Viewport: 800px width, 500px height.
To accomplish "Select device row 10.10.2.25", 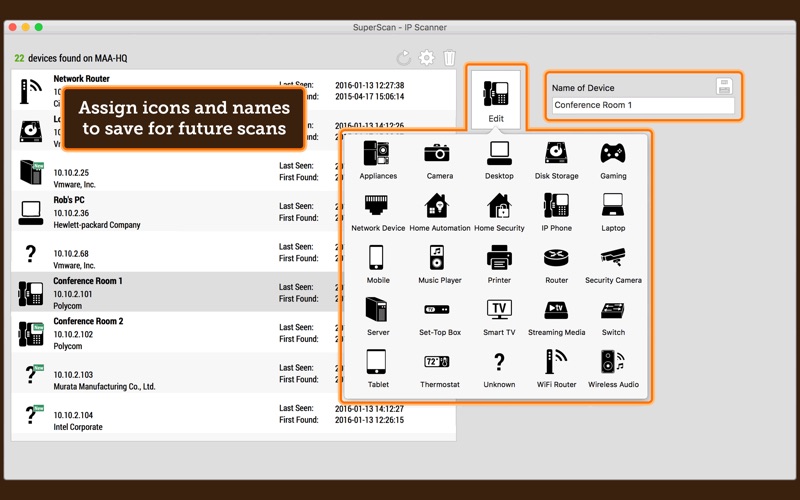I will (233, 171).
